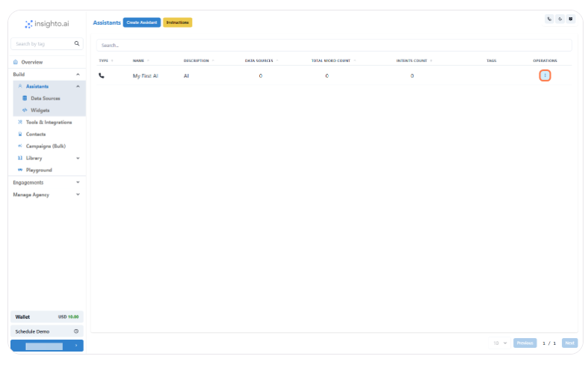Expand the Manage Agency section
Image resolution: width=588 pixels, height=371 pixels.
click(47, 194)
